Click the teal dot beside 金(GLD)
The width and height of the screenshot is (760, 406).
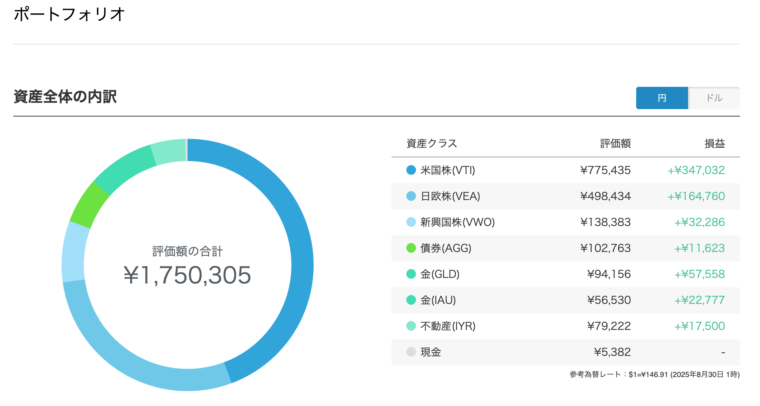pyautogui.click(x=411, y=274)
